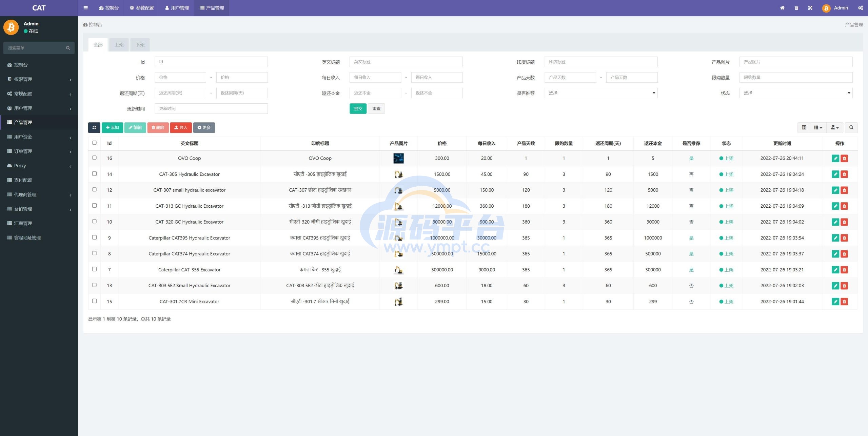
Task: Open CAT-305 product image thumbnail
Action: click(x=398, y=174)
